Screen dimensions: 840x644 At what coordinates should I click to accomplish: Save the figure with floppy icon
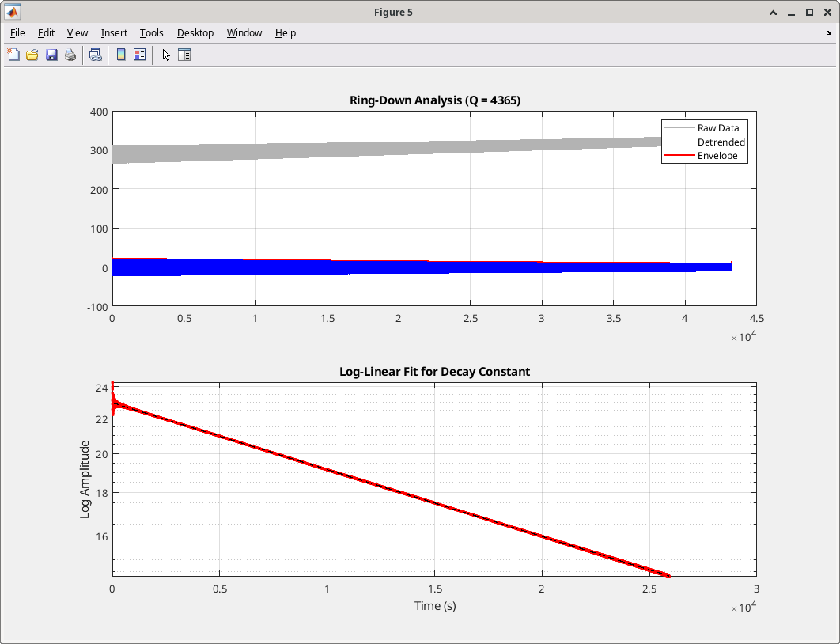[51, 55]
